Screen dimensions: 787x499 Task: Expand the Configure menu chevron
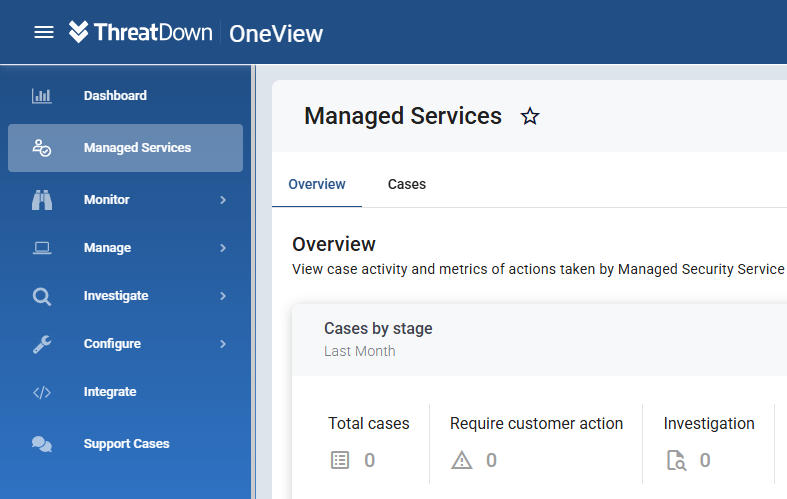223,344
